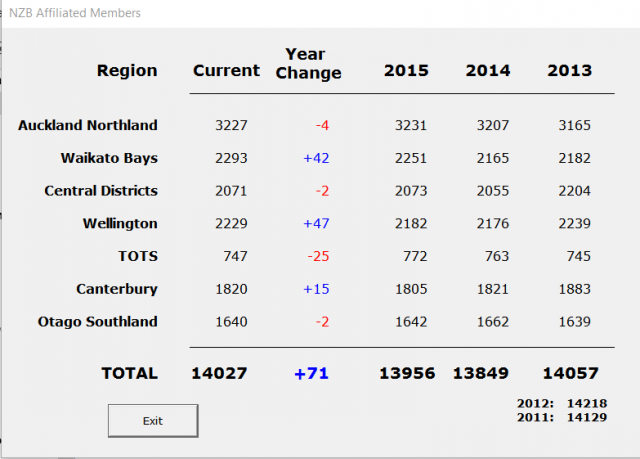Select the 'Current' column header
The width and height of the screenshot is (640, 459).
pos(226,71)
